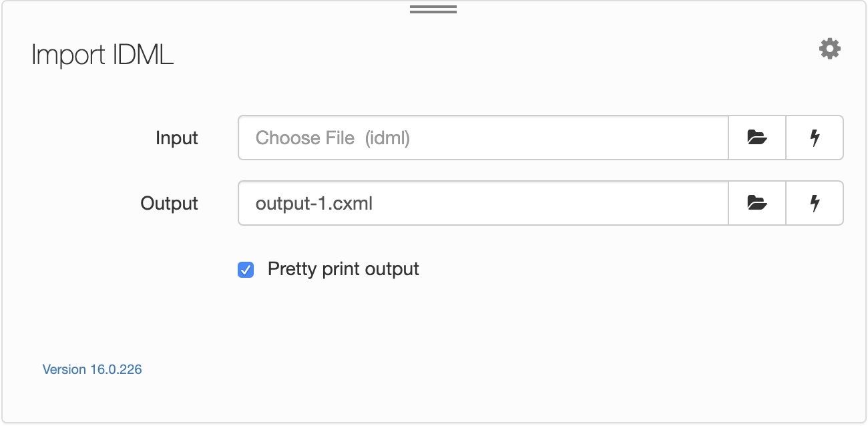Click the lightning bolt icon beside Output

pos(815,203)
